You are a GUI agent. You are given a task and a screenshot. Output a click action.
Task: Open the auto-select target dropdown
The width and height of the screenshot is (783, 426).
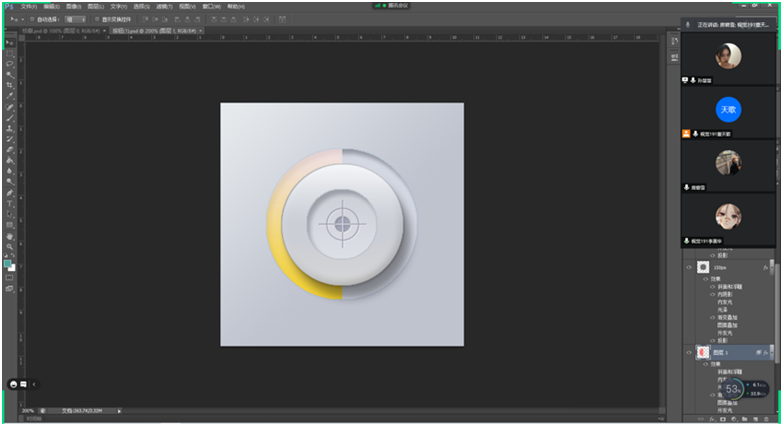click(74, 19)
